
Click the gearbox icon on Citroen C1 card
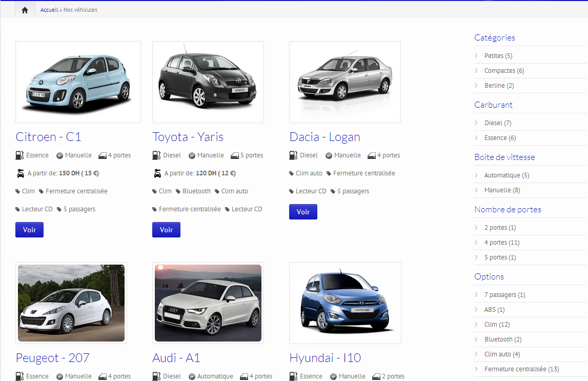(59, 155)
